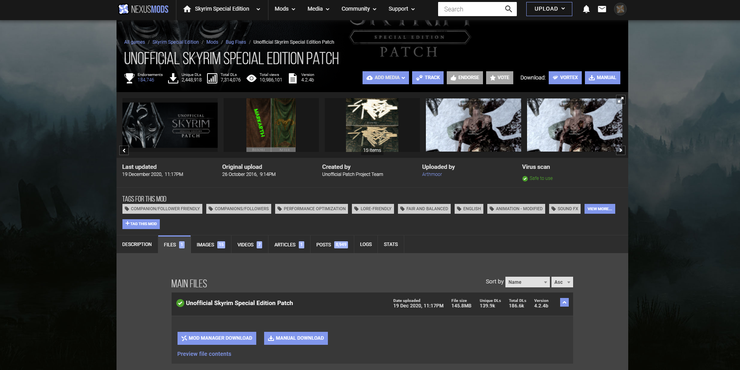This screenshot has width=740, height=370.
Task: Click the All games breadcrumb
Action: tap(135, 42)
